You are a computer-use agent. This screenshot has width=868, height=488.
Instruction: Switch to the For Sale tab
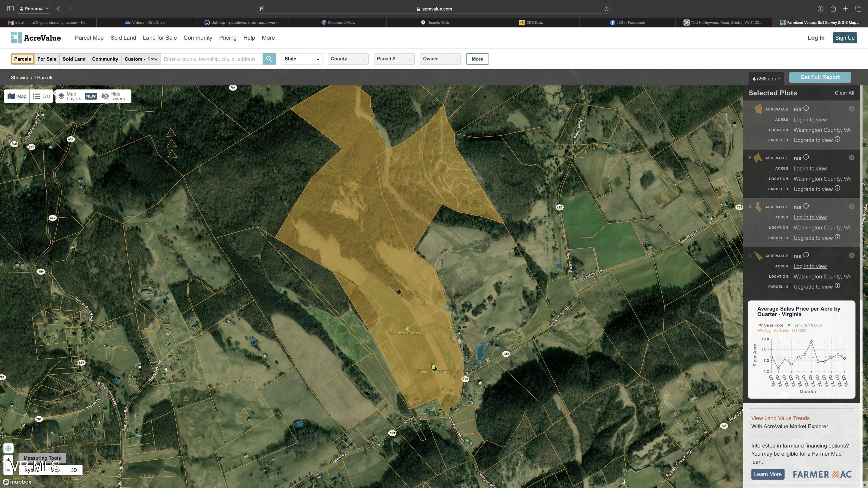[x=47, y=59]
